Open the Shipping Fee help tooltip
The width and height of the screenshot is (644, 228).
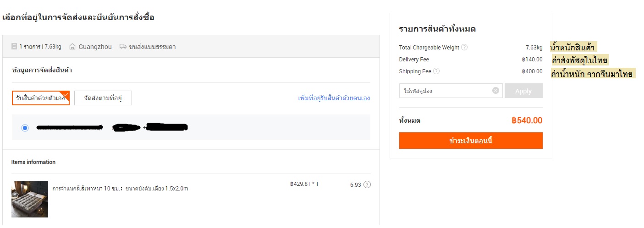click(x=436, y=71)
